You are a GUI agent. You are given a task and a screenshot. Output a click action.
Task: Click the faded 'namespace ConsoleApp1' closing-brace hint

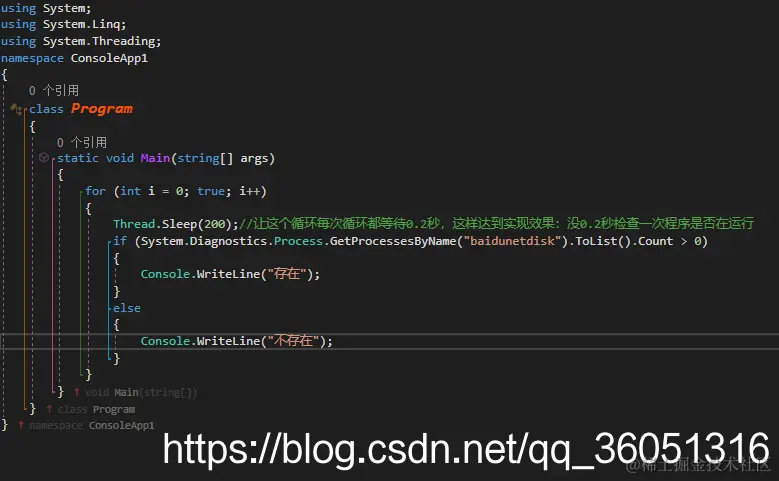(x=92, y=425)
